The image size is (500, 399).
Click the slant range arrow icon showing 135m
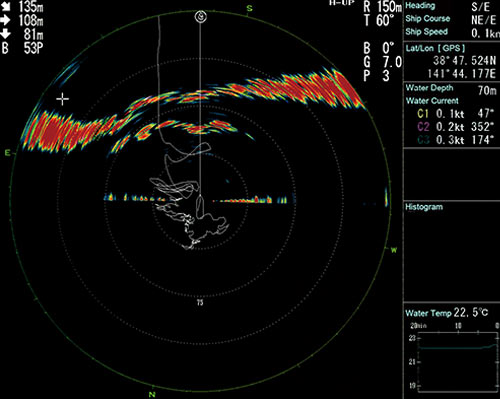[x=6, y=6]
